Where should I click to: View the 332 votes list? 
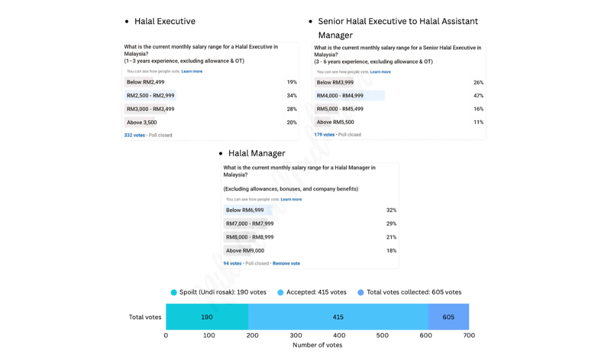click(135, 135)
